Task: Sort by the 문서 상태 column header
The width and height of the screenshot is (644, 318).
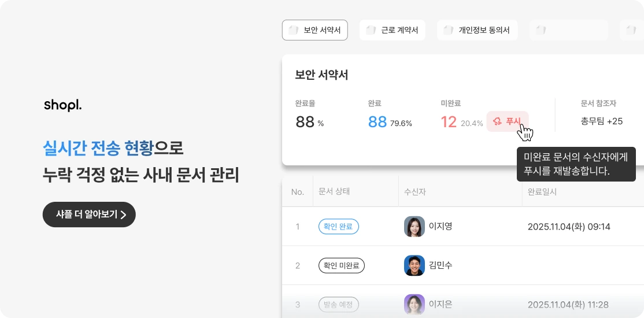Action: [x=334, y=192]
